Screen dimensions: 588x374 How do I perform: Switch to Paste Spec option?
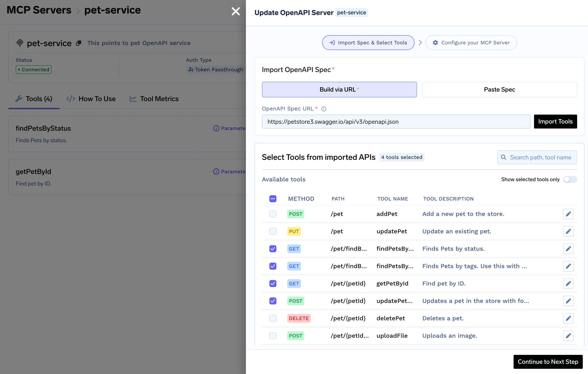[499, 90]
